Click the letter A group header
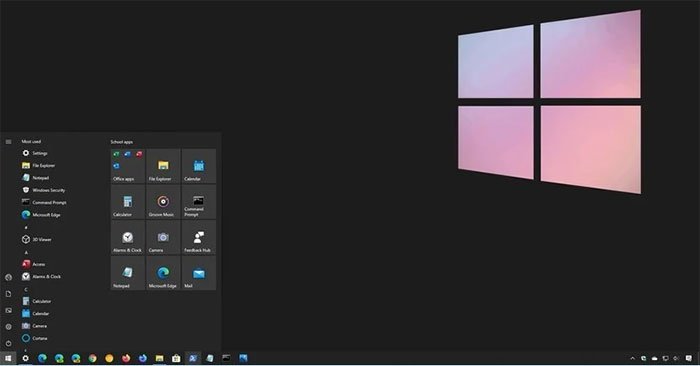The image size is (700, 366). pos(26,252)
